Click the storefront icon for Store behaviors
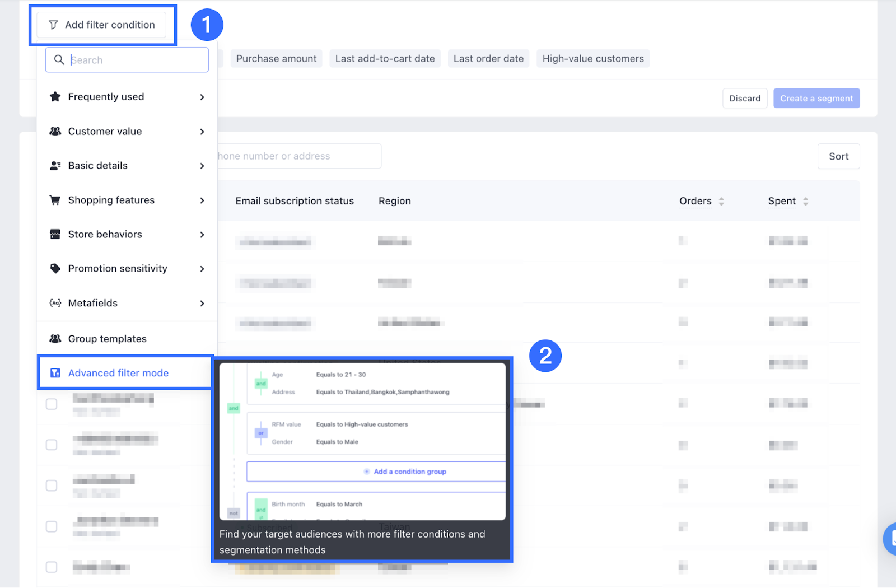Image resolution: width=896 pixels, height=588 pixels. tap(55, 234)
